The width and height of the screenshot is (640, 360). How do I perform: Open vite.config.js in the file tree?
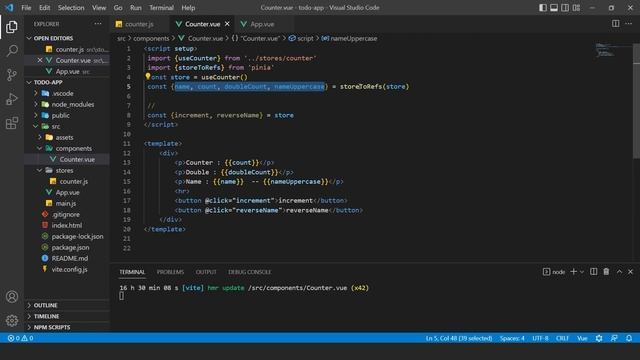(69, 269)
